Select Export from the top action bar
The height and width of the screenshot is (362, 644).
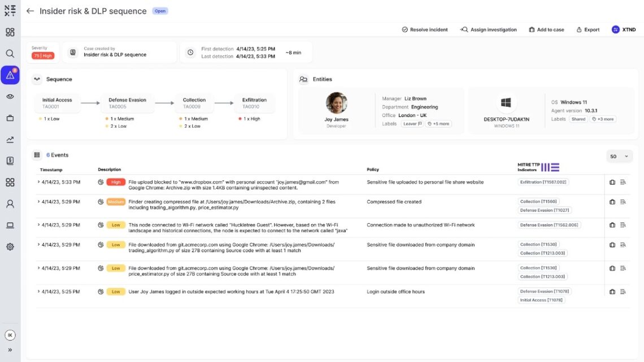(588, 29)
